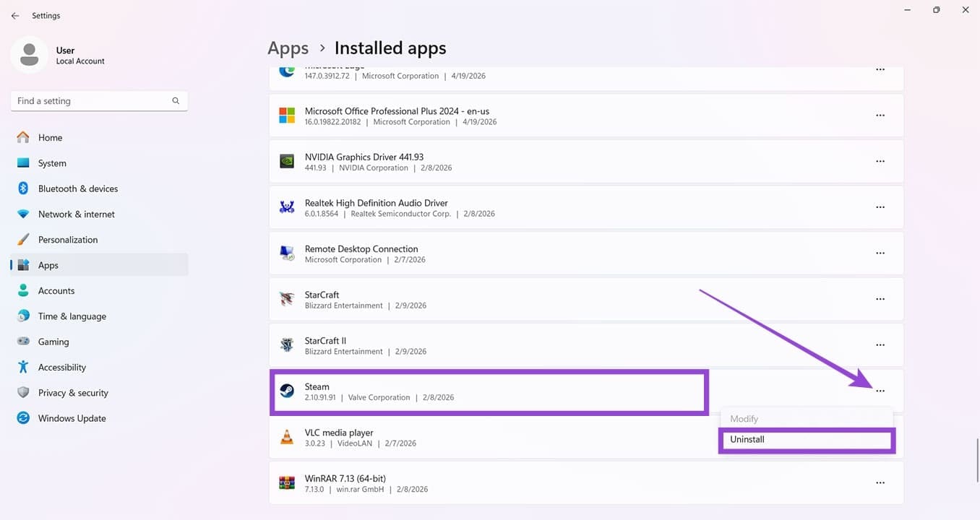Screen dimensions: 980x520
Task: Open more options for Remote Desktop Connection
Action: tap(880, 253)
